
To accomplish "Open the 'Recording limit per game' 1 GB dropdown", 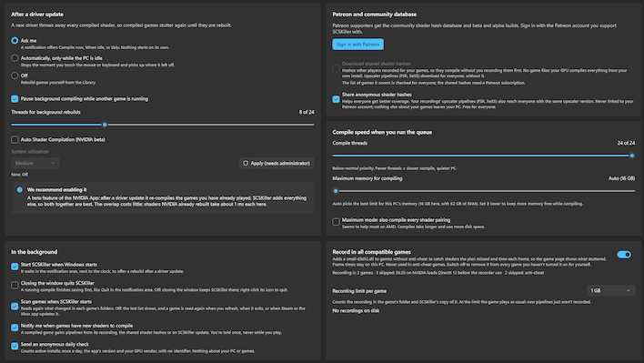I will pos(610,290).
